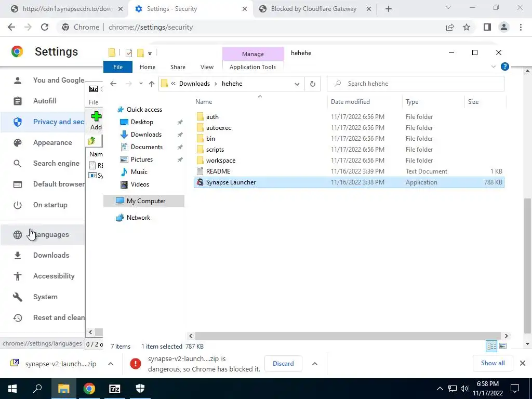Switch to the View ribbon tab
Image resolution: width=532 pixels, height=399 pixels.
click(x=207, y=67)
